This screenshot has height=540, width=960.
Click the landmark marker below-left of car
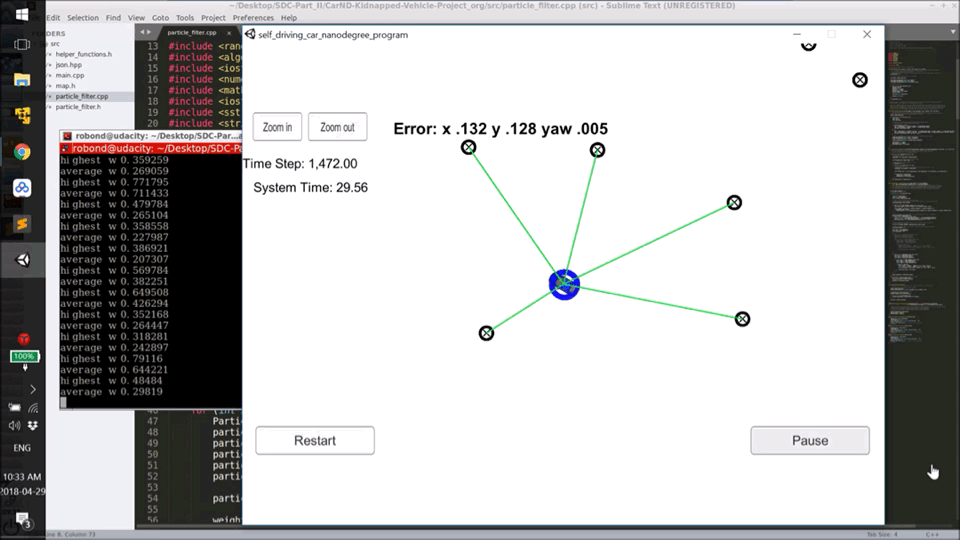tap(486, 333)
